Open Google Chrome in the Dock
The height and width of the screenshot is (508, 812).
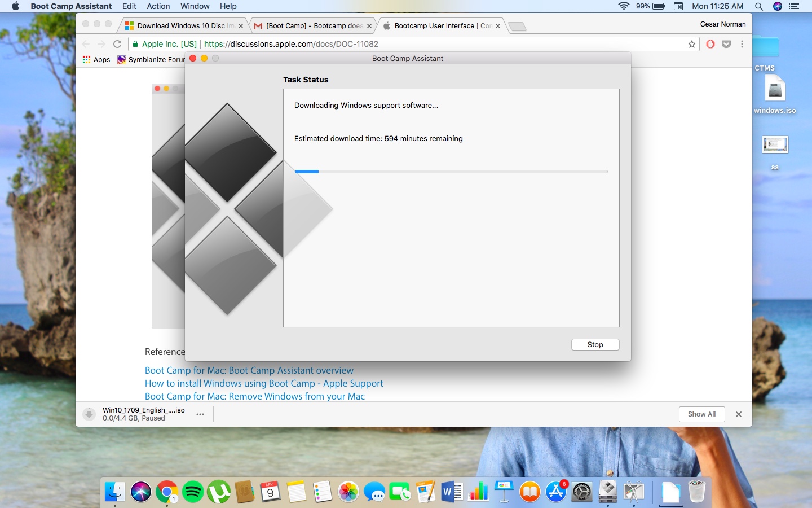[x=167, y=492]
